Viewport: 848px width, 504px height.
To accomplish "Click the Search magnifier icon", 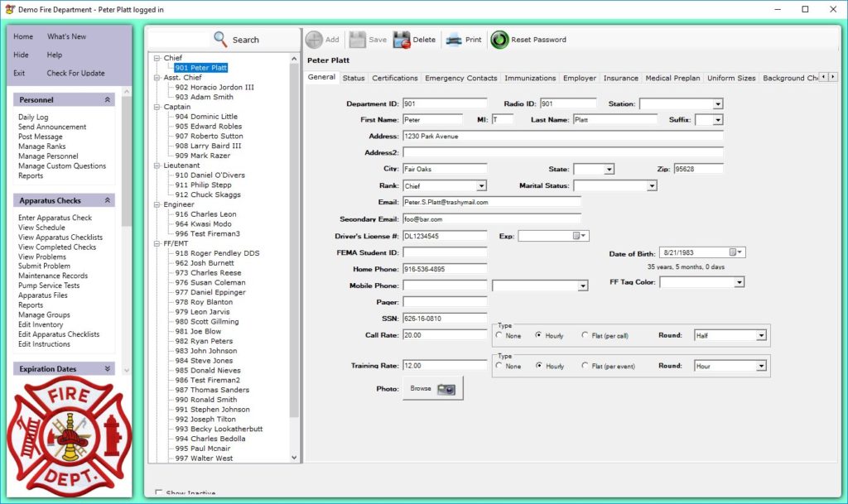I will pyautogui.click(x=220, y=39).
